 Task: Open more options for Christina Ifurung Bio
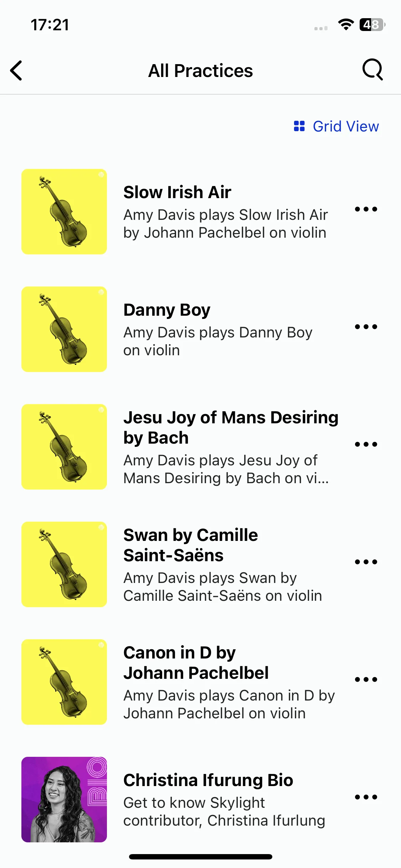pos(366,797)
